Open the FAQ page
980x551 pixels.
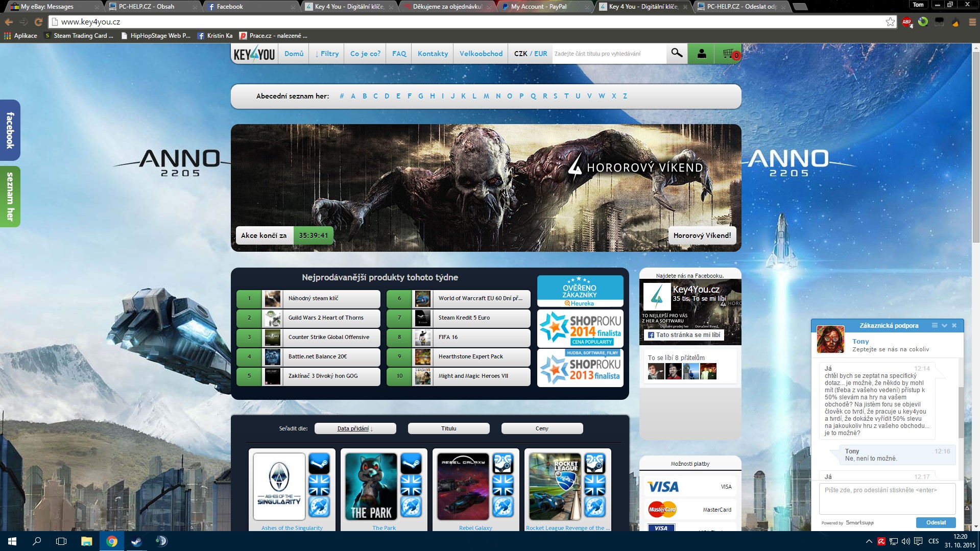(399, 54)
